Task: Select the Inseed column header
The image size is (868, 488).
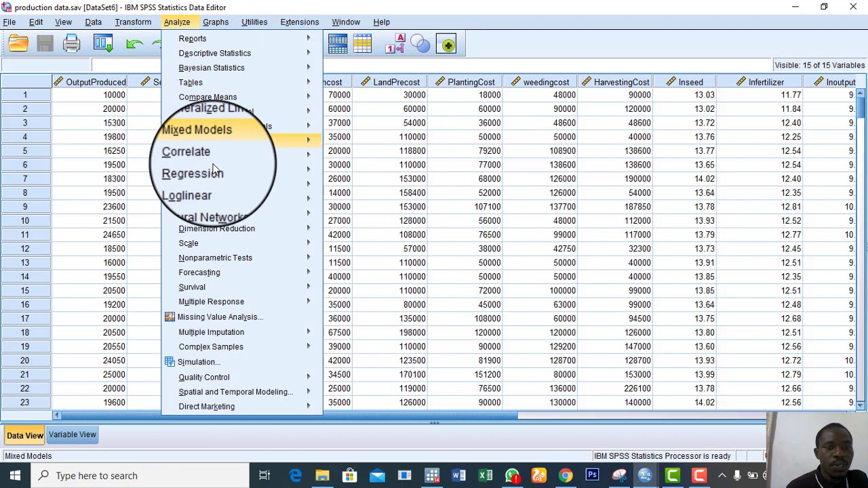Action: [685, 82]
